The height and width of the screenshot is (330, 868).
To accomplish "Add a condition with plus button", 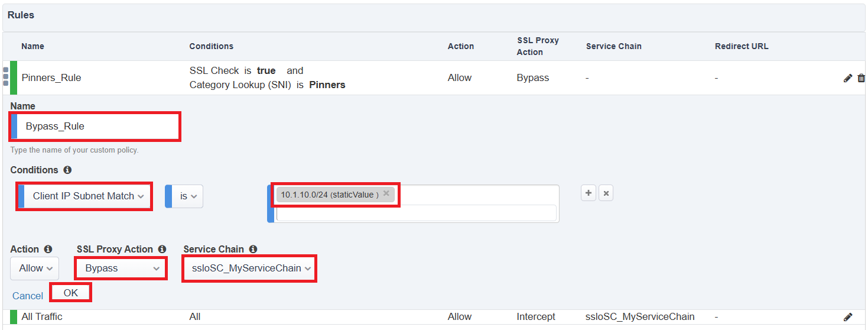I will pos(589,193).
